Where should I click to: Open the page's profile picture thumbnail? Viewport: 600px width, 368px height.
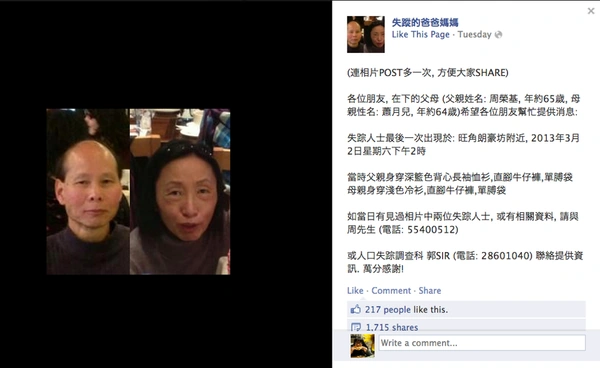365,34
